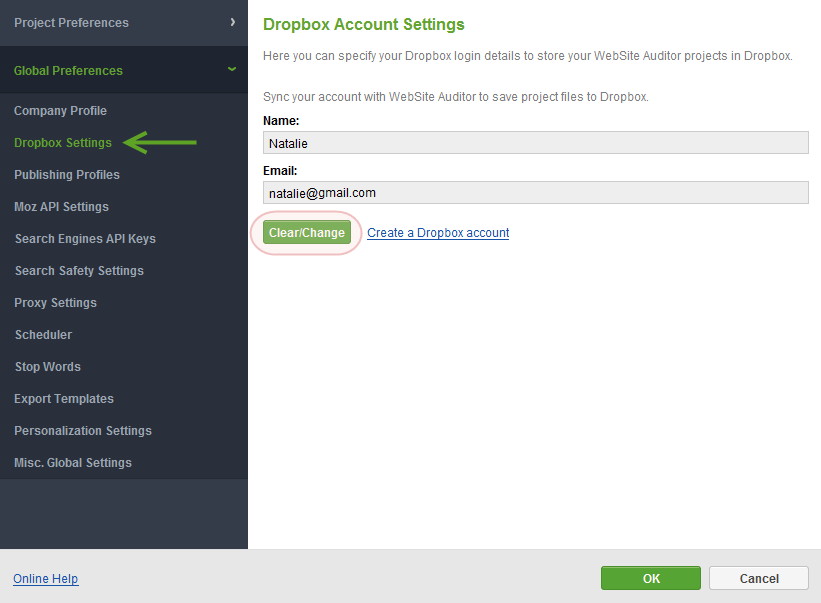Confirm with the green OK button
The image size is (821, 603).
[x=651, y=578]
